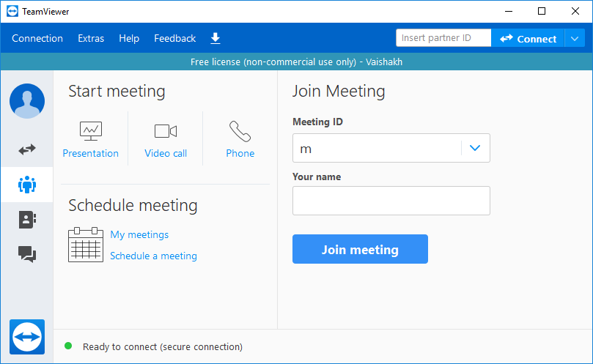
Task: Open the Feedback menu
Action: pyautogui.click(x=174, y=38)
